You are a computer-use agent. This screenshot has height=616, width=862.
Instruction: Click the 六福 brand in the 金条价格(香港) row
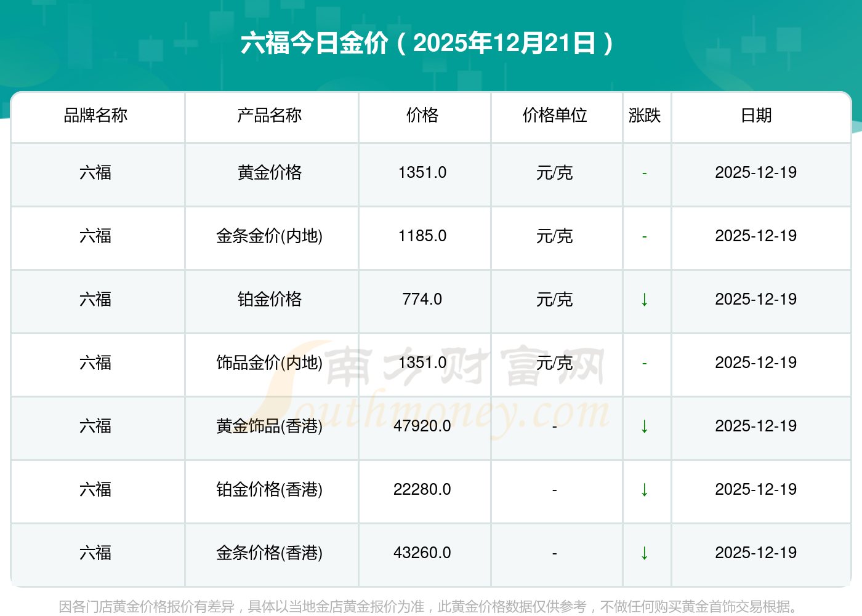click(x=95, y=553)
